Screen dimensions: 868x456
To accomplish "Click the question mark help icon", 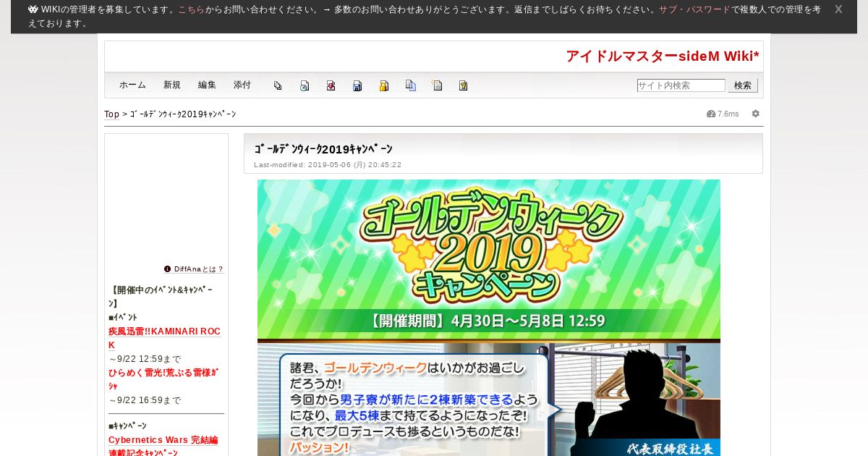I will coord(463,85).
